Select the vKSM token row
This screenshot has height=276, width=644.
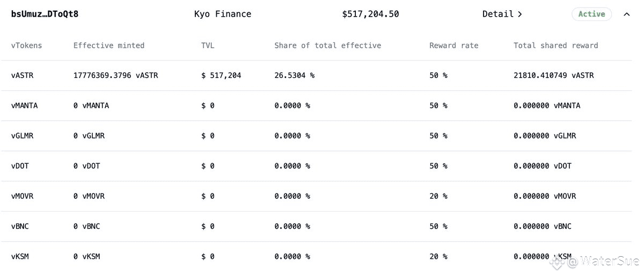pyautogui.click(x=20, y=257)
